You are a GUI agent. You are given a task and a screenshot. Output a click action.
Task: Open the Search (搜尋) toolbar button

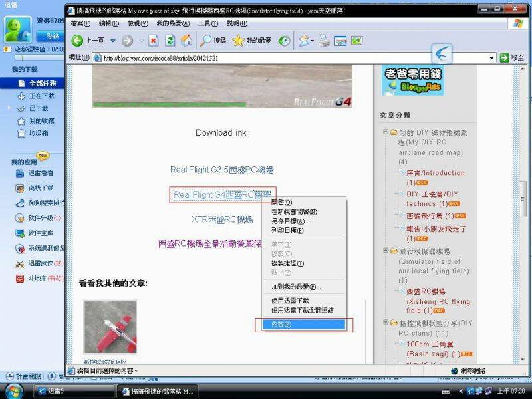[213, 41]
